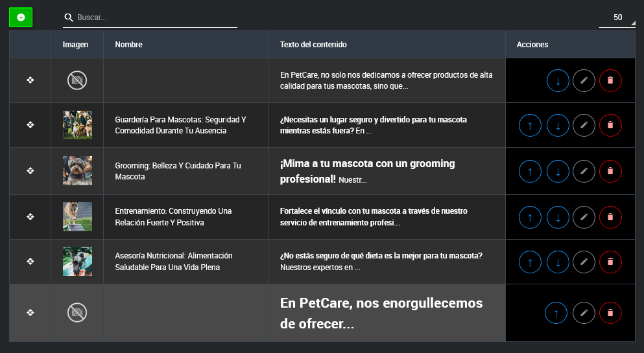Screen dimensions: 644x353
Task: Delete the Entrenamiento row
Action: [610, 217]
